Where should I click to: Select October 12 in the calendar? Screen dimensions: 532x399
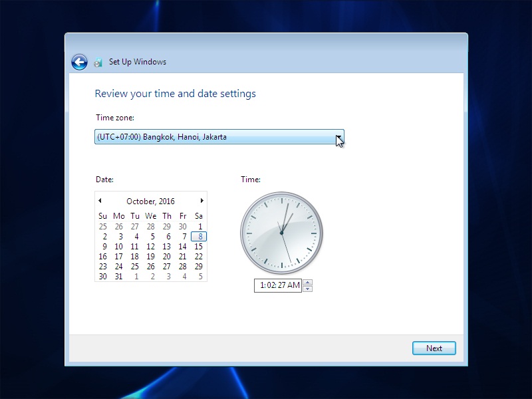(151, 246)
